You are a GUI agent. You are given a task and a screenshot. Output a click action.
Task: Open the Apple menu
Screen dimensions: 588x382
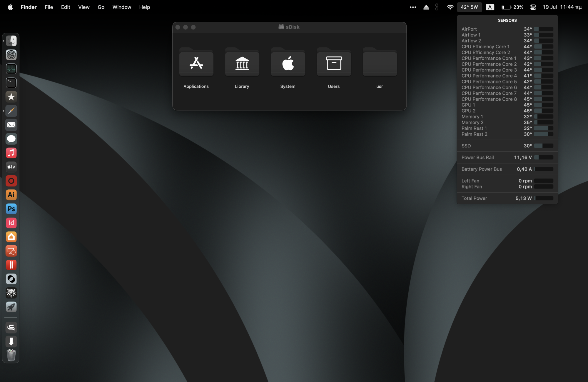click(10, 7)
